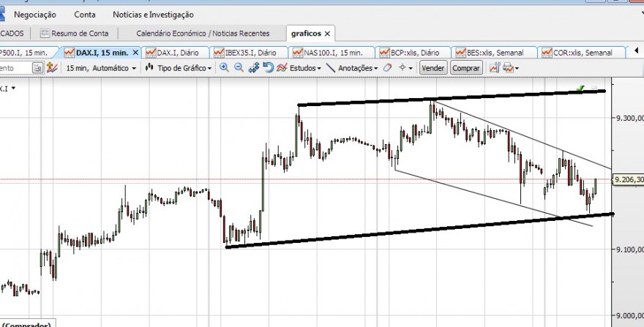
Task: Open the print options dropdown arrow
Action: 517,68
